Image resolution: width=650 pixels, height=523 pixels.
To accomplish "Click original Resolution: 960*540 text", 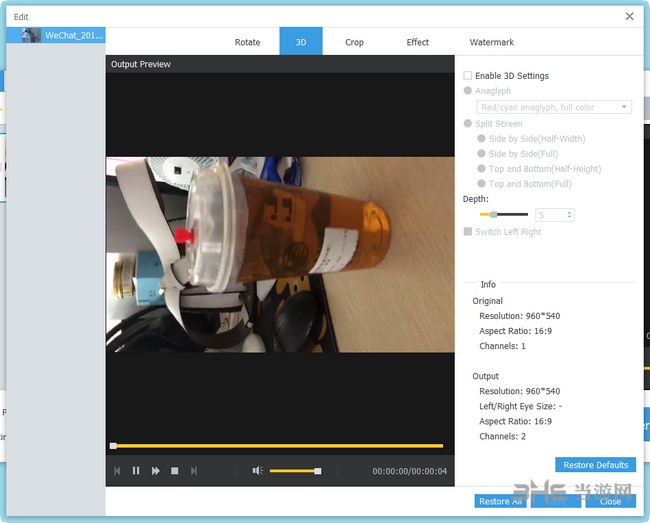I will (519, 316).
